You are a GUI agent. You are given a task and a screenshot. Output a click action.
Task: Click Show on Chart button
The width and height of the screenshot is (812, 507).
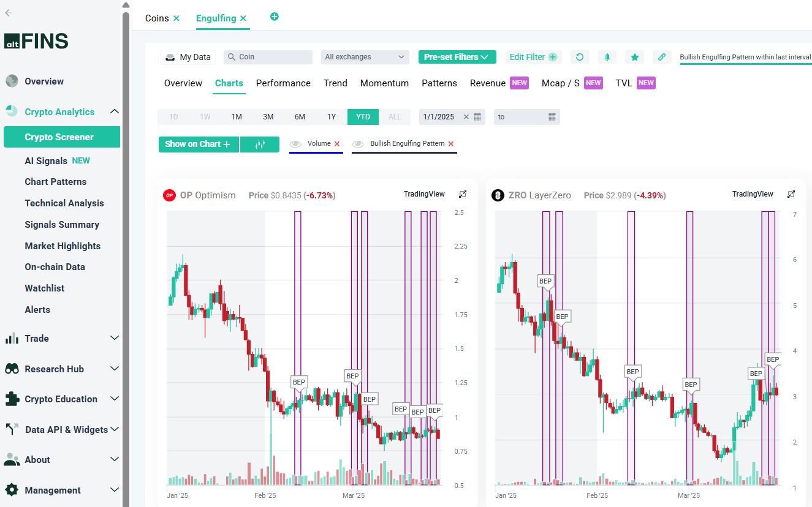(x=199, y=145)
